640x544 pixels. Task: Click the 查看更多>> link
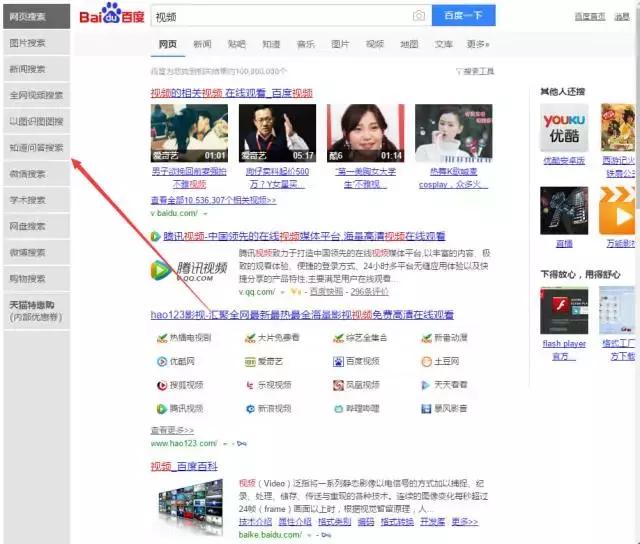coord(172,430)
